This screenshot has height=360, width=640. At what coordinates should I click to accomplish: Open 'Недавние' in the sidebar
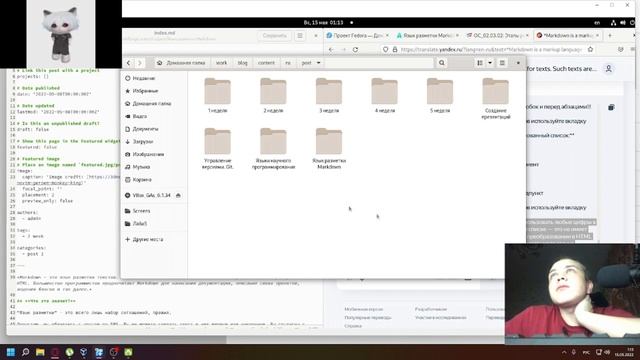(154, 78)
